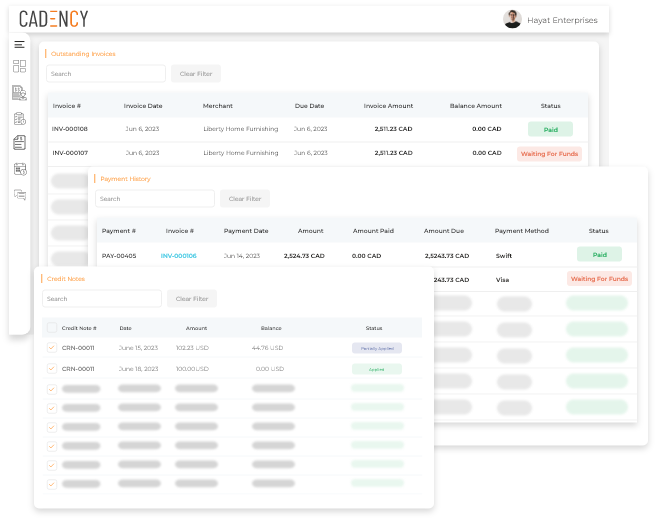Sort by Balance column in Credit Notes
Viewport: 657px width, 521px height.
(x=271, y=328)
